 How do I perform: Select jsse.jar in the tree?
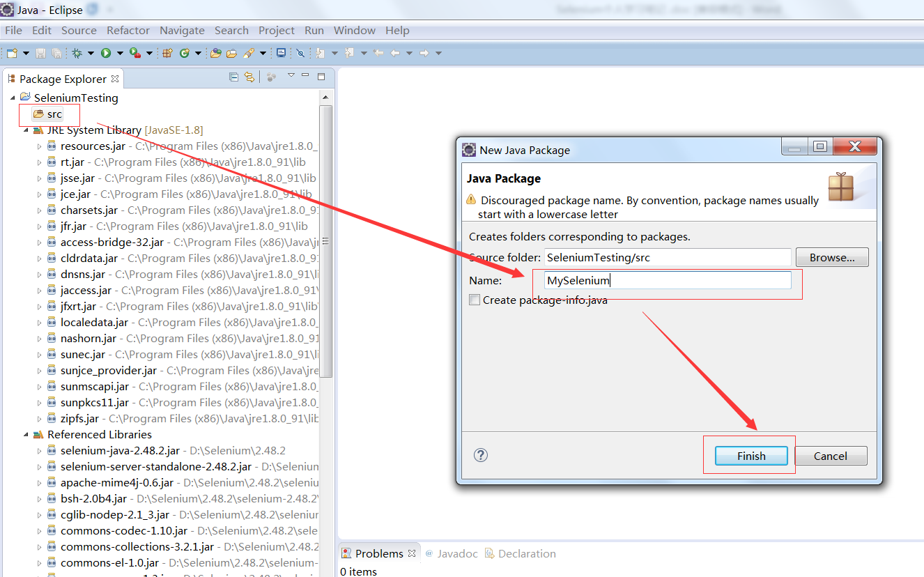pos(77,178)
